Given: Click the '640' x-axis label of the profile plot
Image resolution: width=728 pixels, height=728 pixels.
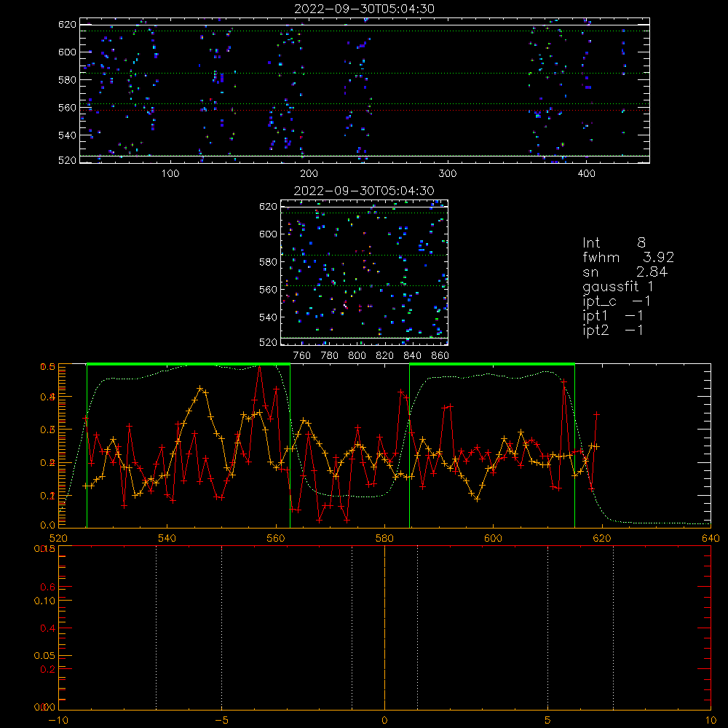Looking at the screenshot, I should tap(711, 538).
